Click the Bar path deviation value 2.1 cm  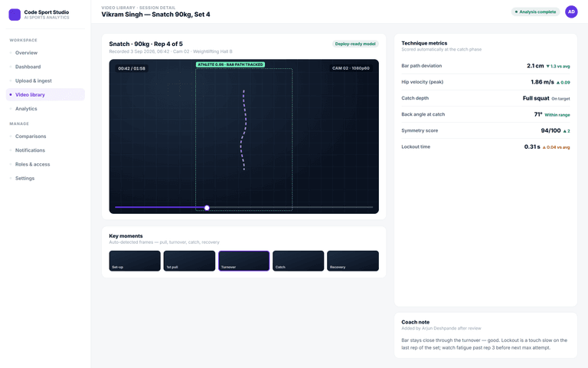(x=535, y=66)
